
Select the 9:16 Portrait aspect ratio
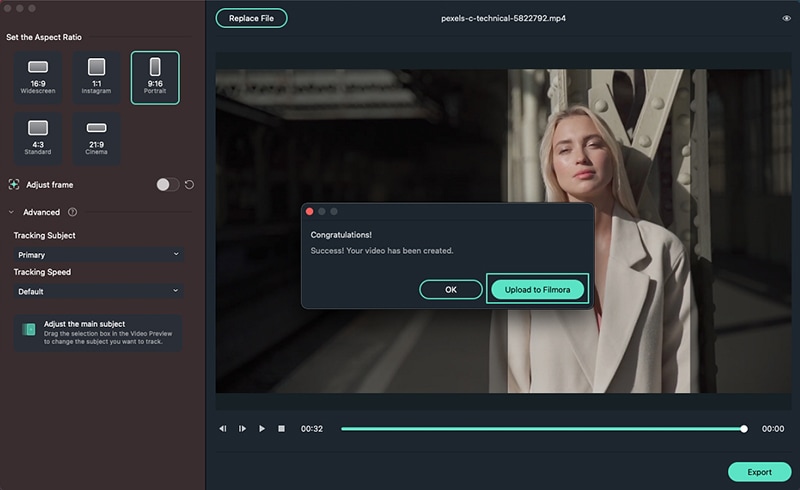(155, 78)
